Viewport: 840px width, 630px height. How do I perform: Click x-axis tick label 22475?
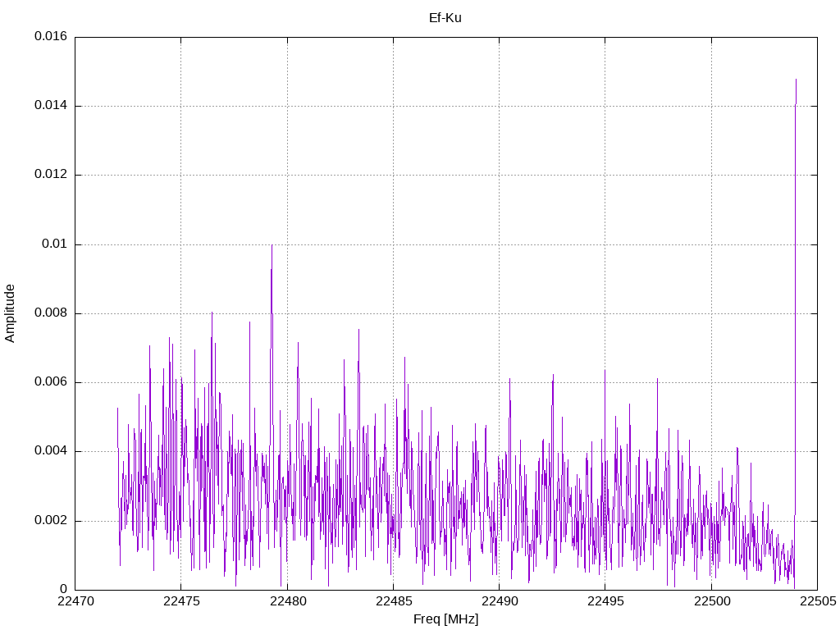coord(181,601)
